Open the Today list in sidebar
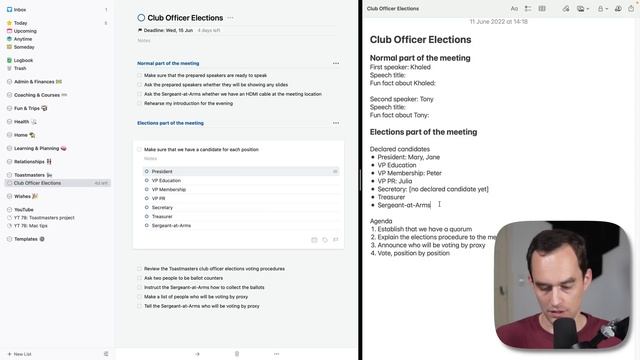Screen dimensions: 640x360 pos(20,23)
